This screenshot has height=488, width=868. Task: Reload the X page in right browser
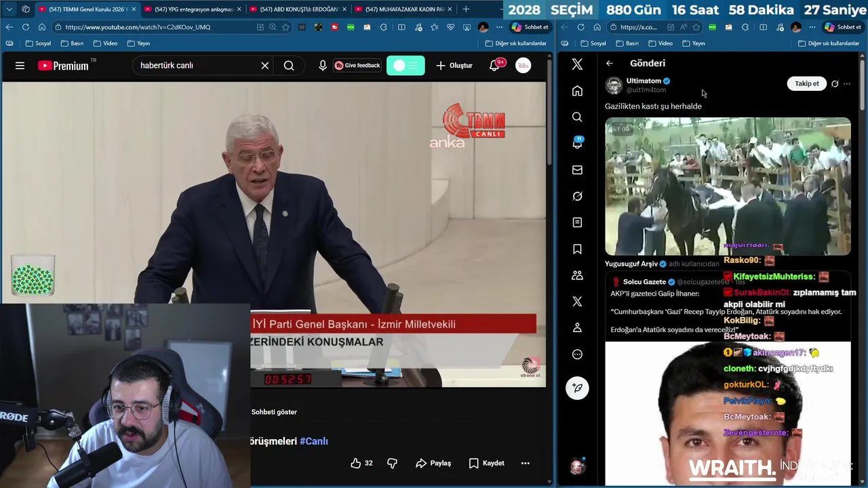pos(580,27)
